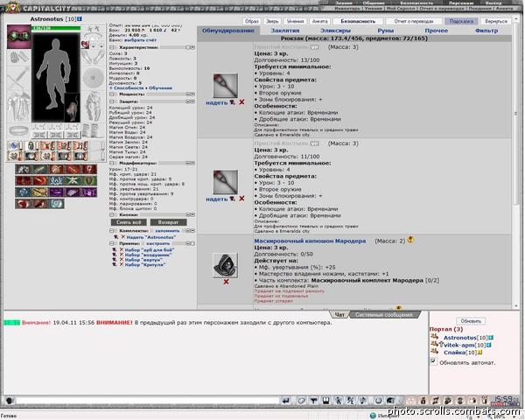Click the music note icon in chat toolbar
Image resolution: width=525 pixels, height=420 pixels.
[x=363, y=401]
